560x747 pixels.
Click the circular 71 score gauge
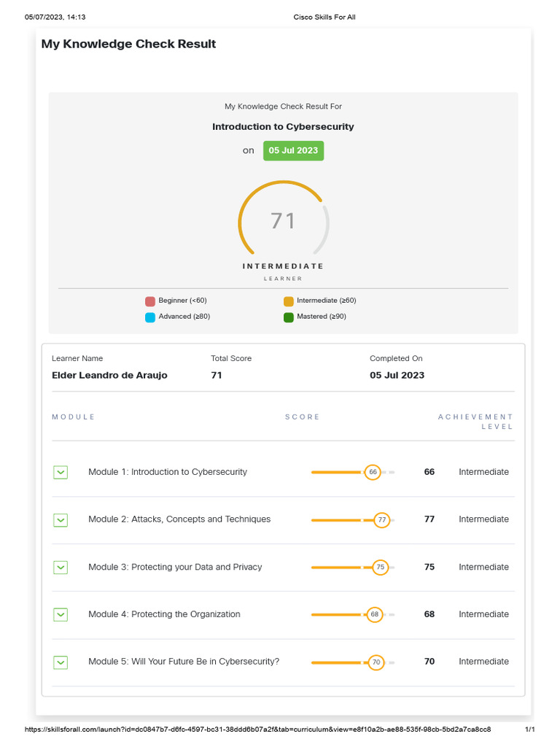pos(283,221)
